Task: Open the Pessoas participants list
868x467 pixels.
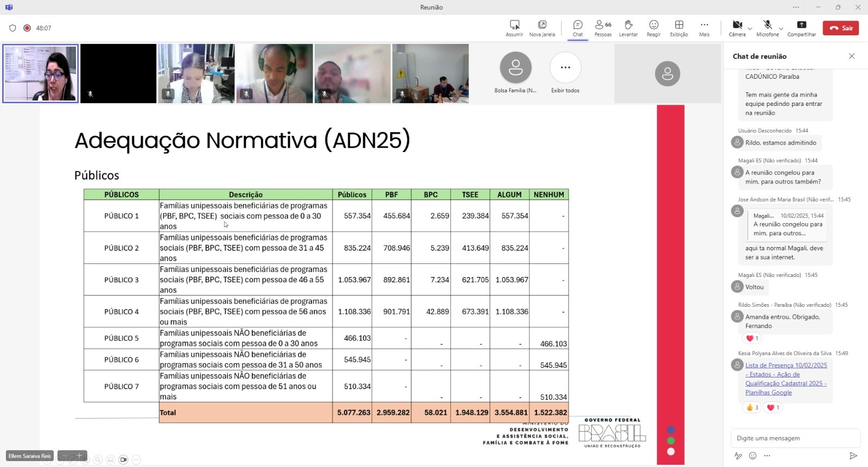Action: tap(603, 28)
